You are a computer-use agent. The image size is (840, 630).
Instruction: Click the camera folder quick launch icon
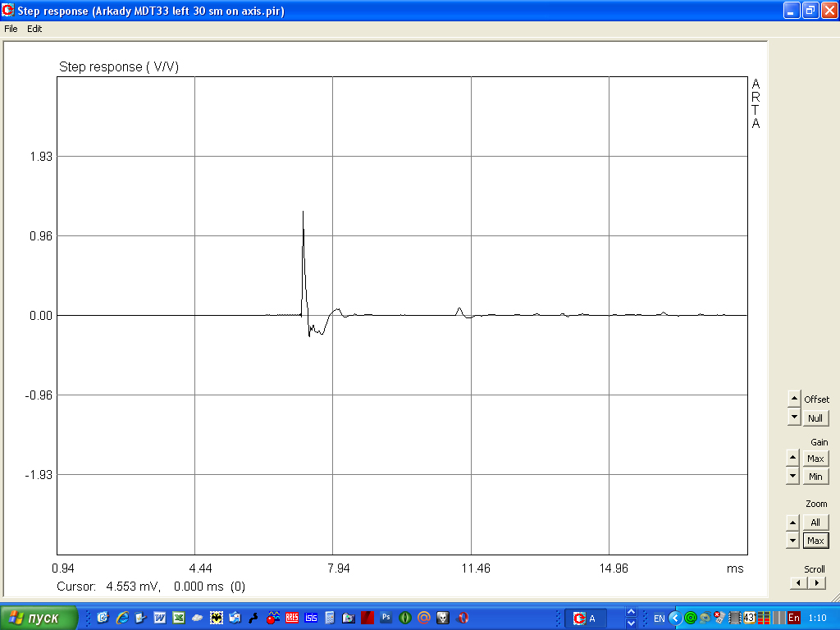[349, 619]
